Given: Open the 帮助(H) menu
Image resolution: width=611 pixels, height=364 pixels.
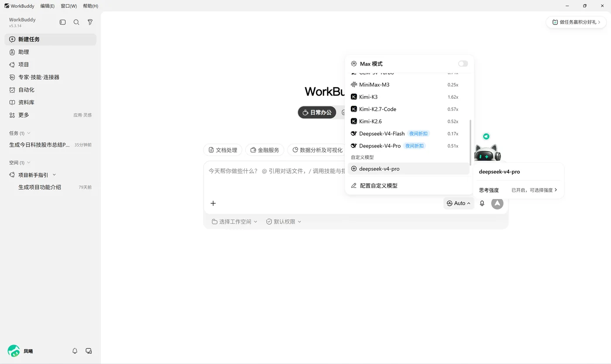Looking at the screenshot, I should [x=90, y=6].
